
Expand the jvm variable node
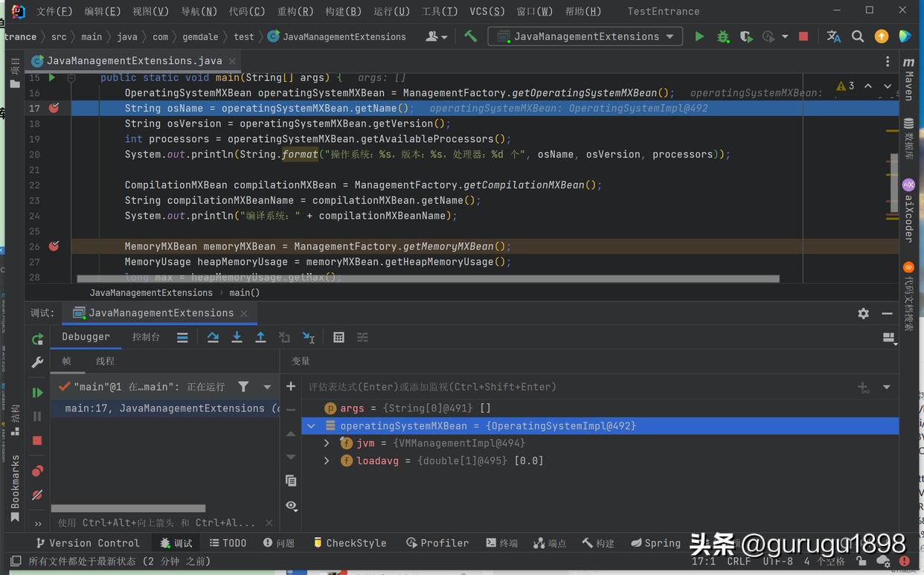point(326,443)
